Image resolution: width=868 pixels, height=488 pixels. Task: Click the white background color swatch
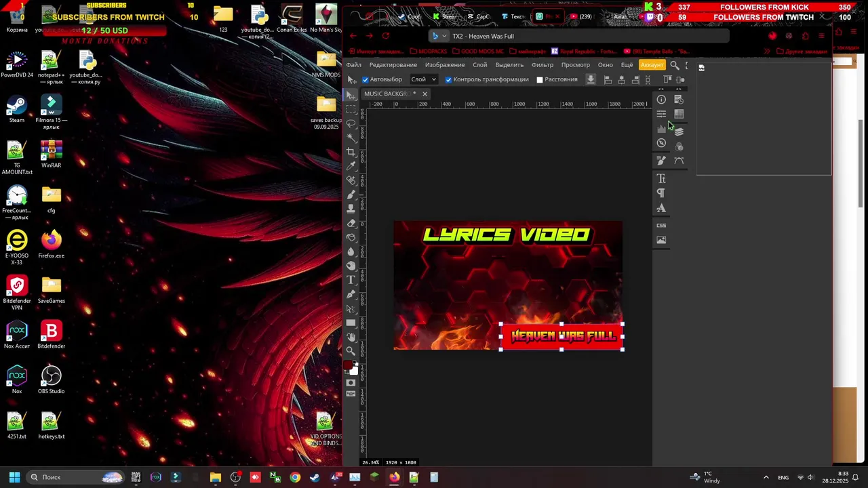coord(355,370)
